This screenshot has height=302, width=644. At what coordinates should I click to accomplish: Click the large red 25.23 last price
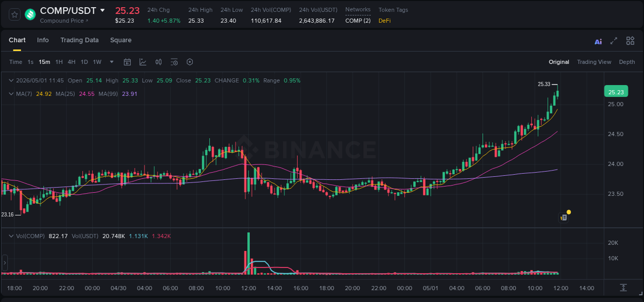tap(127, 10)
